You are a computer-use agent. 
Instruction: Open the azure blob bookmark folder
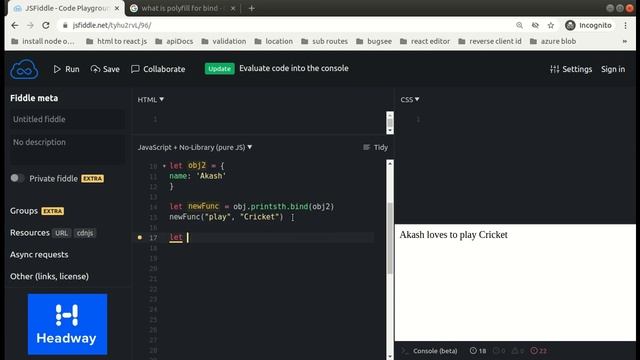(x=553, y=41)
